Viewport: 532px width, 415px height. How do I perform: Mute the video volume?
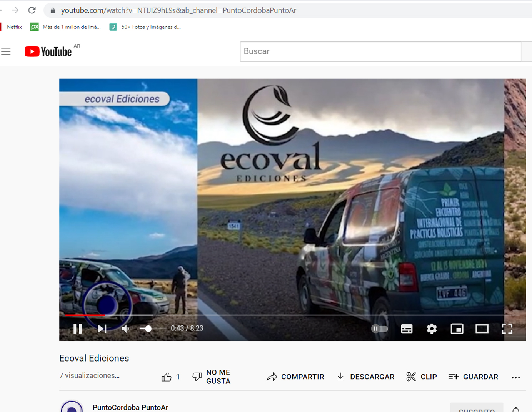tap(125, 329)
